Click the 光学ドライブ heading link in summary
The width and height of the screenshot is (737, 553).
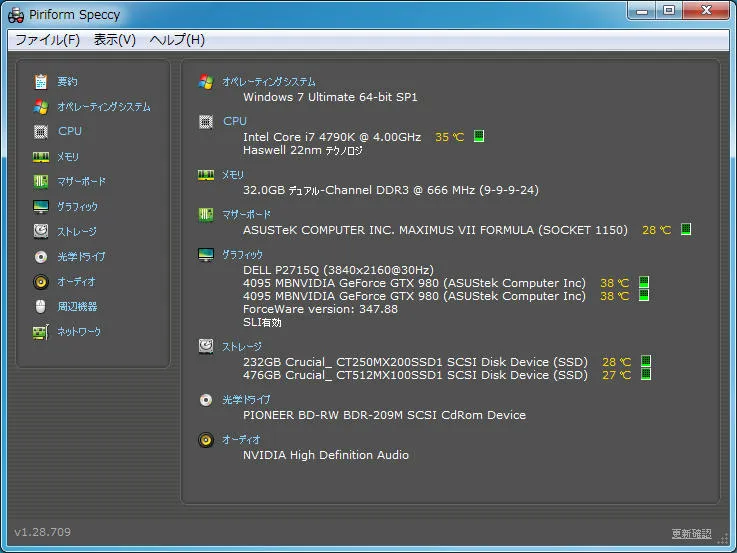246,400
